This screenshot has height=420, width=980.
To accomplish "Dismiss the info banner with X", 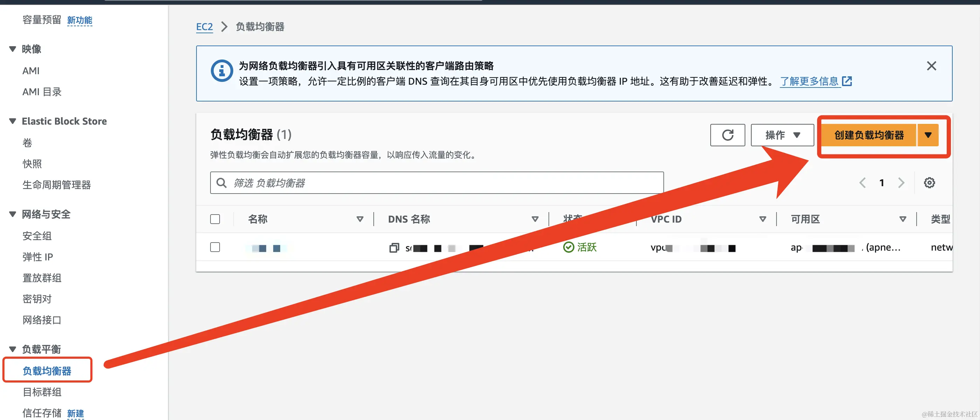I will [931, 66].
